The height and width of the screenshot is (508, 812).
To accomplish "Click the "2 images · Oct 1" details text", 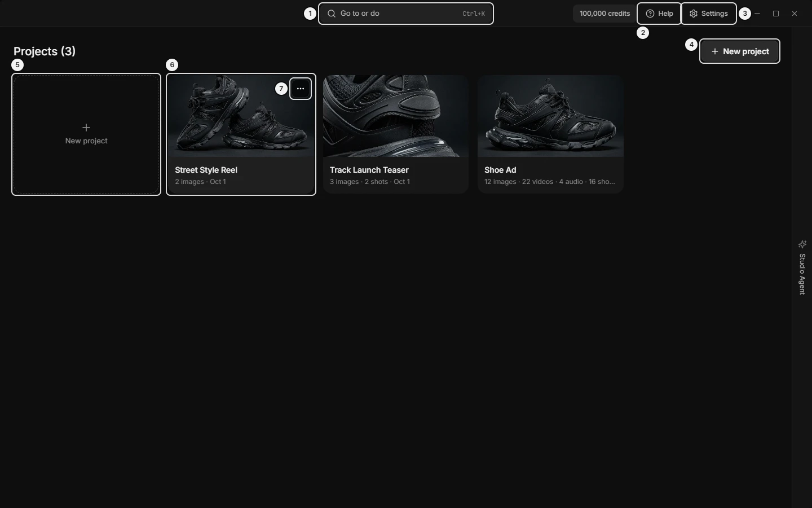I will click(x=200, y=182).
